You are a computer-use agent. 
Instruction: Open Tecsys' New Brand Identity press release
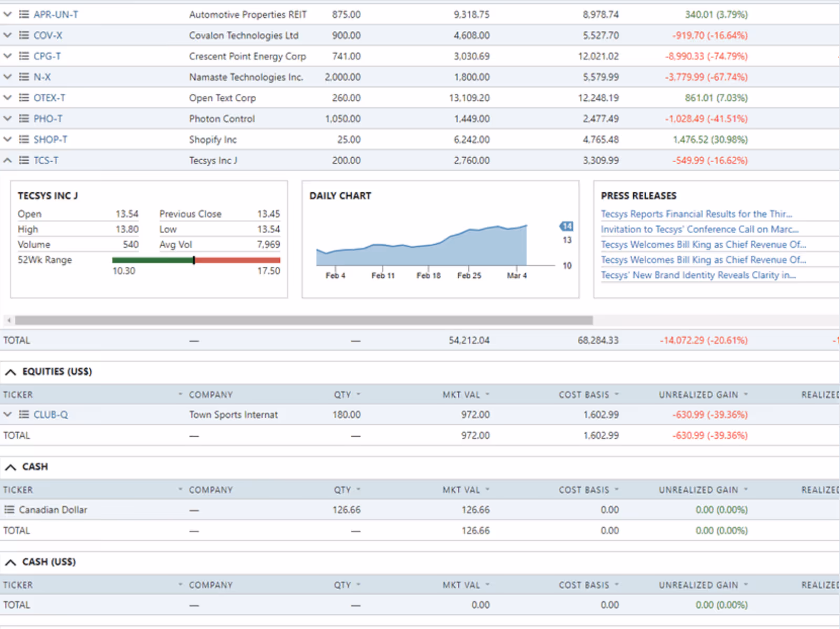[698, 275]
